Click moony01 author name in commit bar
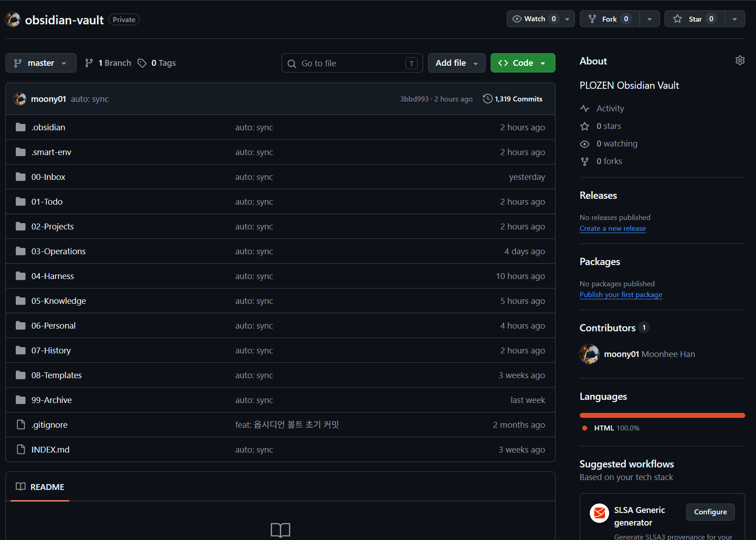756x540 pixels. point(49,99)
